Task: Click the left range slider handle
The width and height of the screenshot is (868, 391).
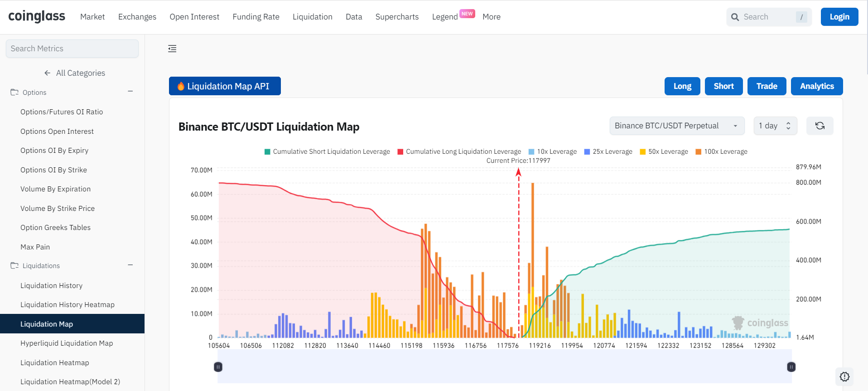Action: [218, 367]
